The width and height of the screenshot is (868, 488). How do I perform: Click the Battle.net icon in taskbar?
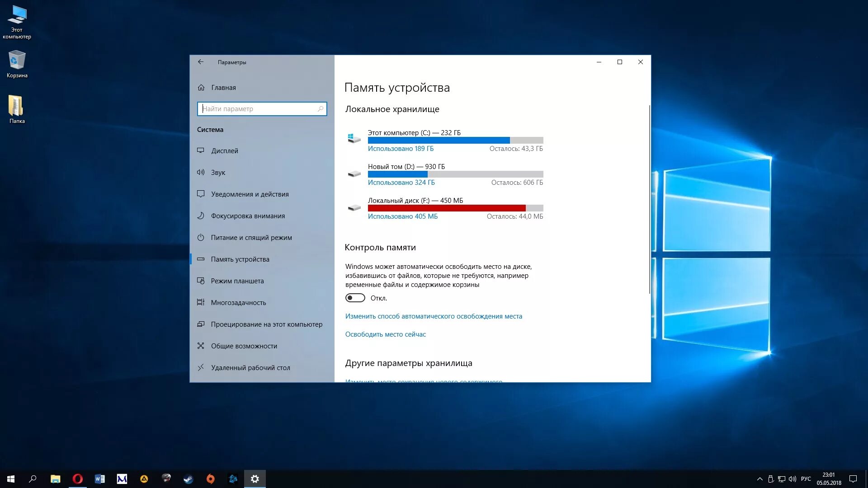[233, 479]
